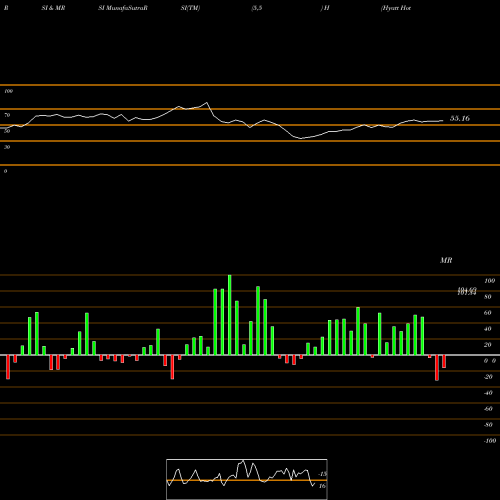Click the ') H' header text
Image resolution: width=500 pixels, height=500 pixels.
325,8
